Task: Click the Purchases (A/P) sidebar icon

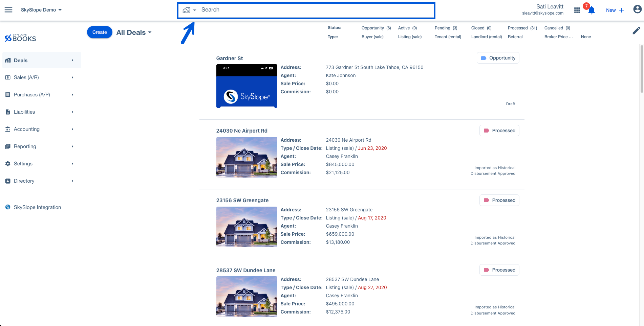Action: tap(8, 95)
